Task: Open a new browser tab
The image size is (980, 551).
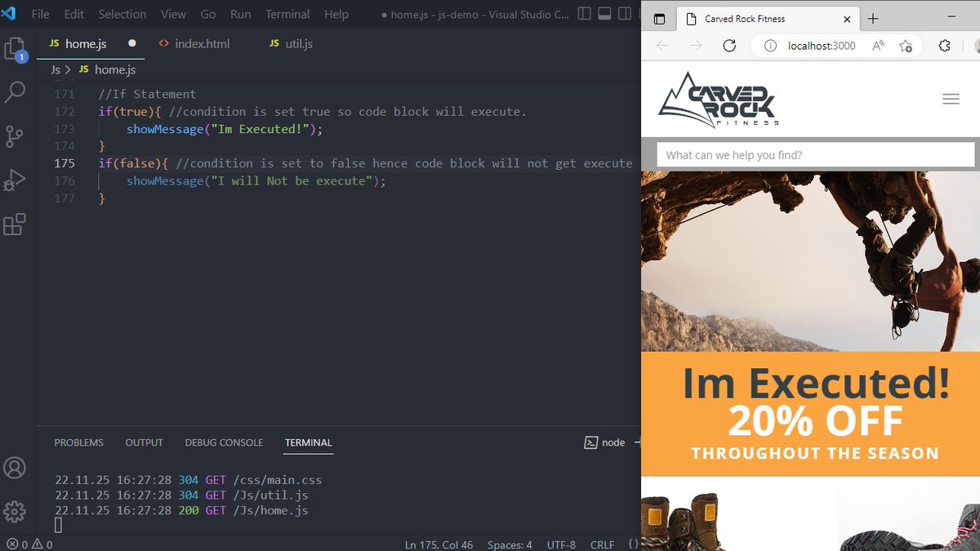Action: point(873,19)
